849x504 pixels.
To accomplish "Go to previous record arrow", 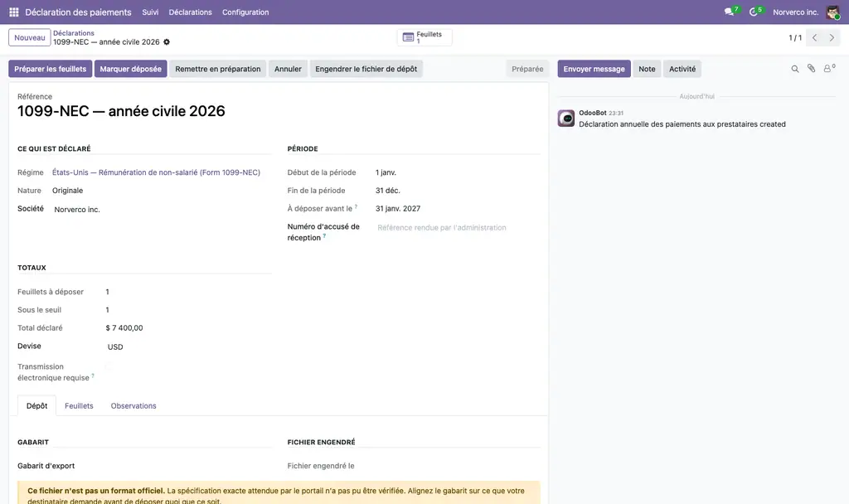I will pos(814,38).
